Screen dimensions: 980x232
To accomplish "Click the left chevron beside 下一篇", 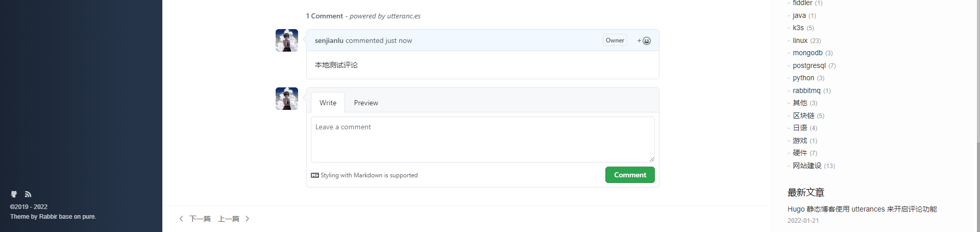I will point(181,219).
